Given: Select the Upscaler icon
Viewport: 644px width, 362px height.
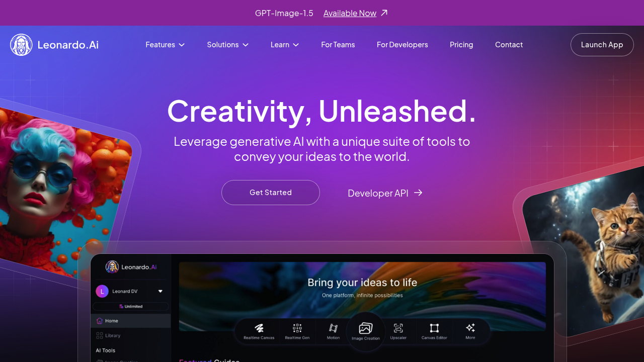Looking at the screenshot, I should coord(398,328).
